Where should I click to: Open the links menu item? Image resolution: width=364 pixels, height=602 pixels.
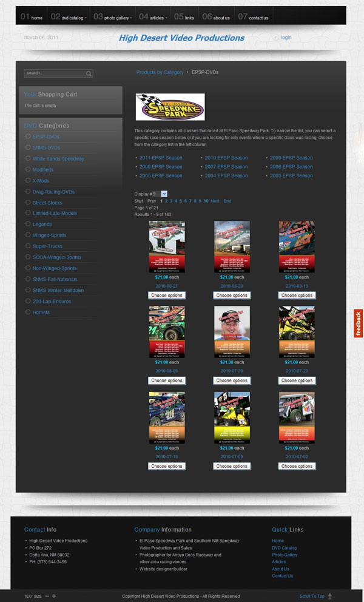[184, 16]
